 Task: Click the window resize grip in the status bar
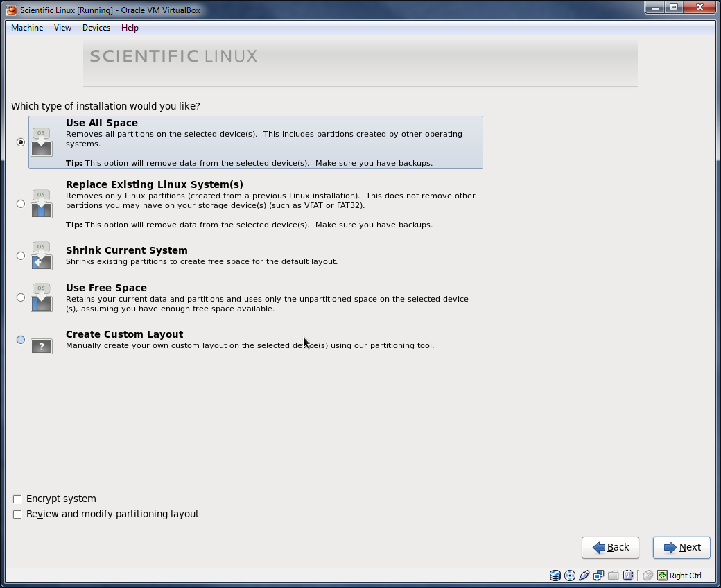coord(711,578)
